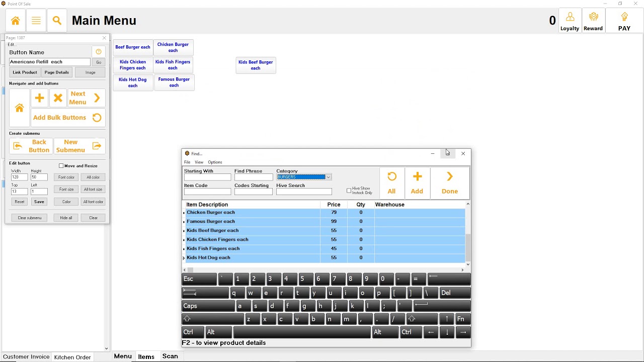Viewport: 644px width, 362px height.
Task: Click the help question mark icon
Action: coord(99,52)
